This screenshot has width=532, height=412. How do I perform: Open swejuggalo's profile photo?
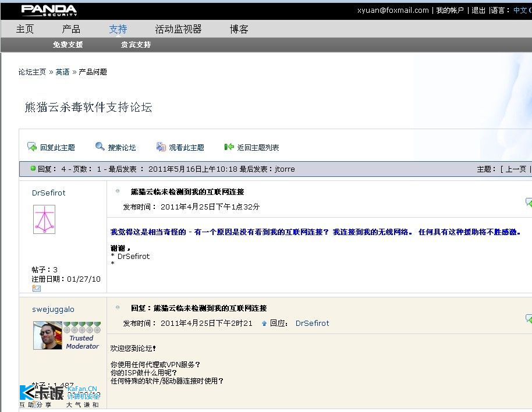pos(48,335)
